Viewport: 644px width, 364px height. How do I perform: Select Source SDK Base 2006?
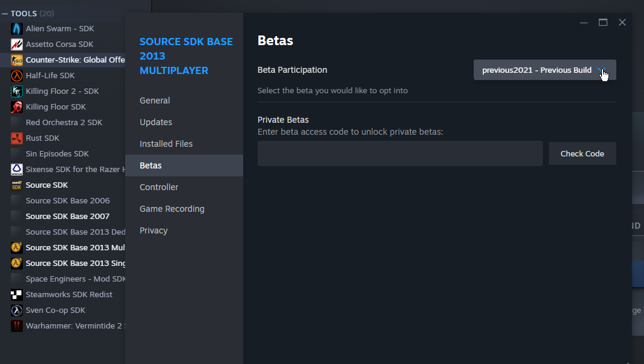(68, 201)
